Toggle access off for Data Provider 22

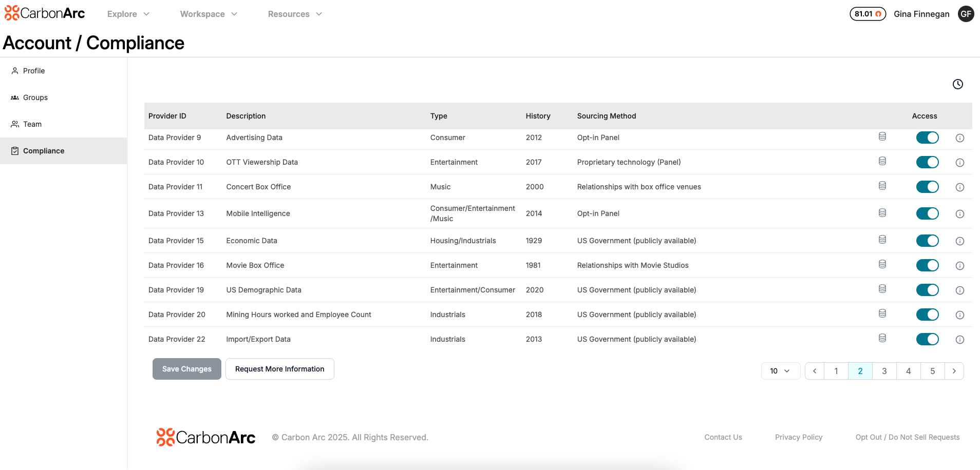click(x=927, y=339)
